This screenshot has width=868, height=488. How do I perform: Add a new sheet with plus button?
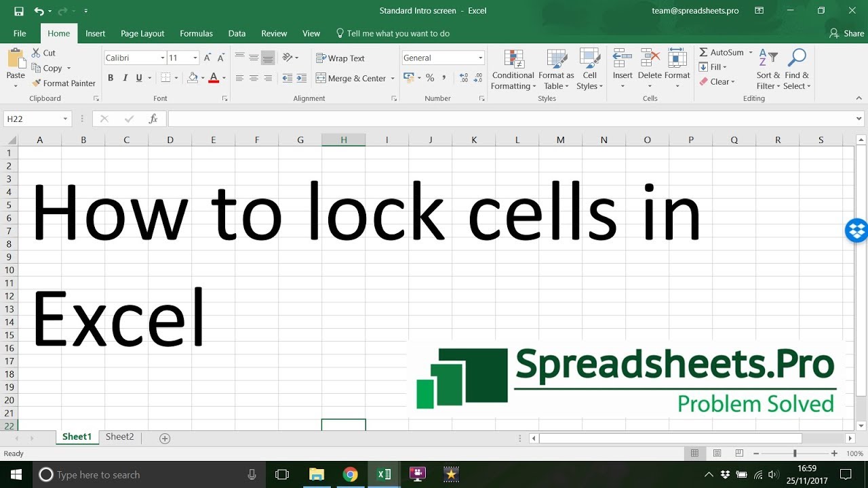[x=165, y=439]
